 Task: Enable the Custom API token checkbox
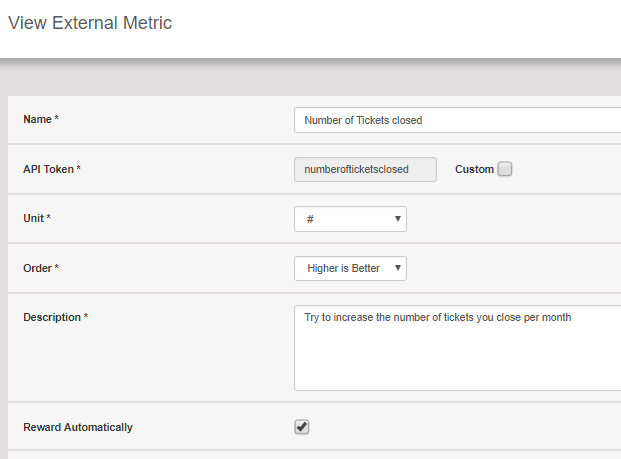click(505, 169)
